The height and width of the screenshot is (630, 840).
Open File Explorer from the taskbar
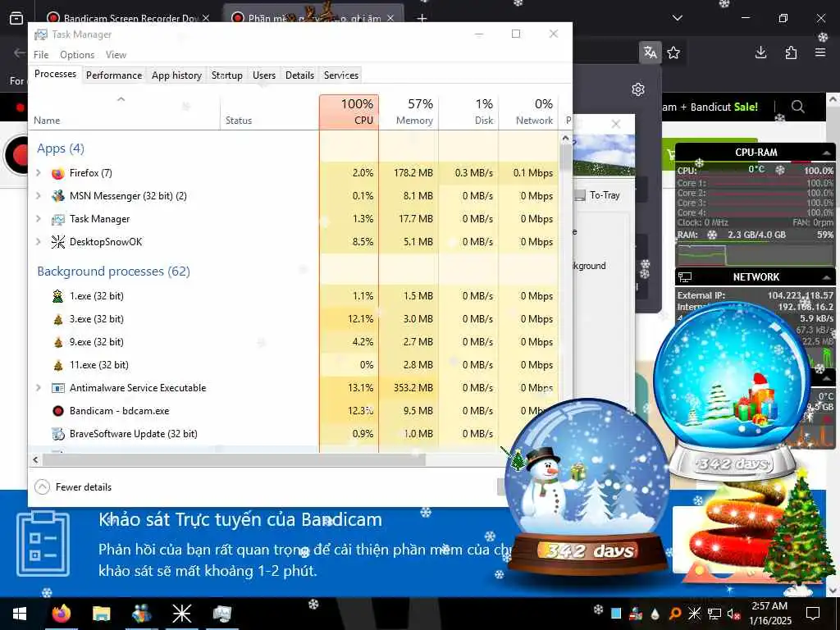[x=101, y=614]
